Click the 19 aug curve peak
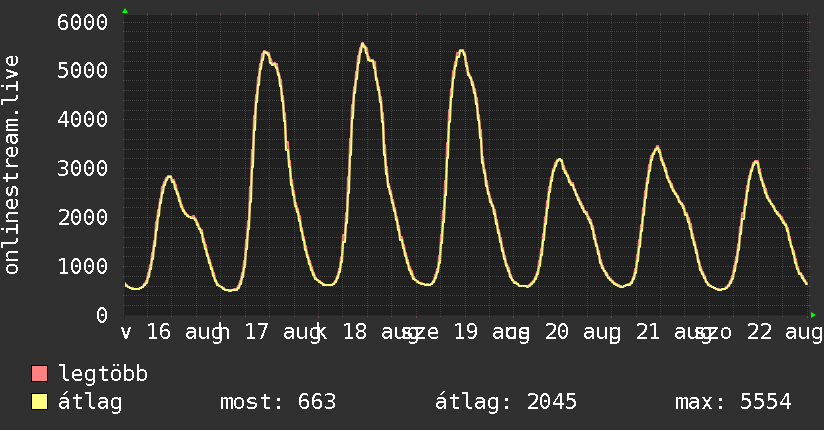The height and width of the screenshot is (430, 824). pyautogui.click(x=461, y=50)
